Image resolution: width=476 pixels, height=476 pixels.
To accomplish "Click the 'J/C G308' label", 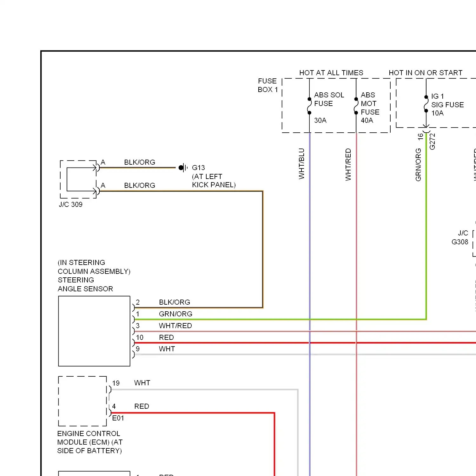I will point(460,237).
